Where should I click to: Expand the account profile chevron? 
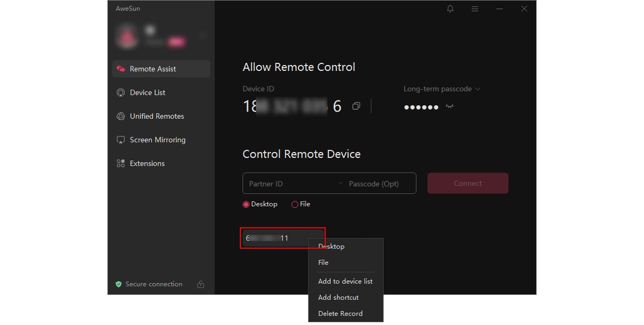203,36
